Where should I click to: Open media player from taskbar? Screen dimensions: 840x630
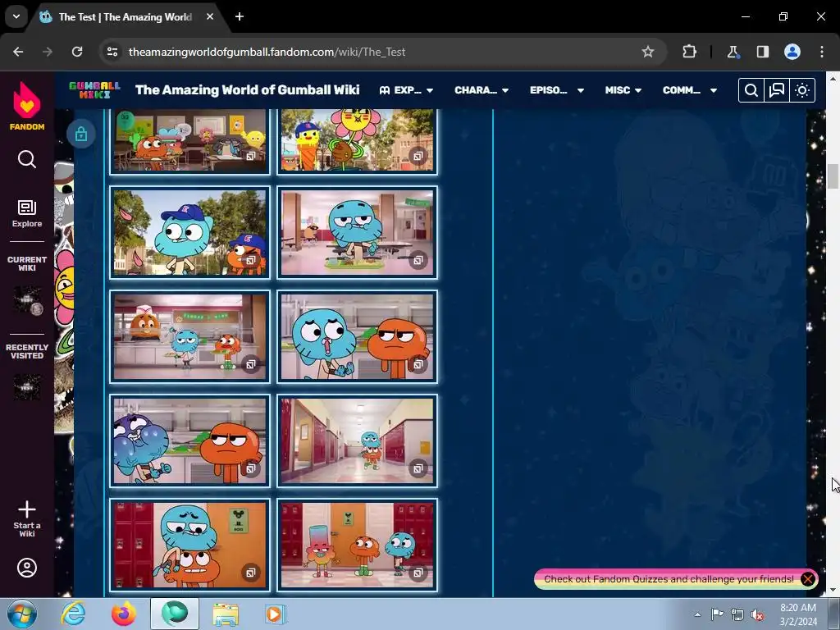pyautogui.click(x=276, y=614)
